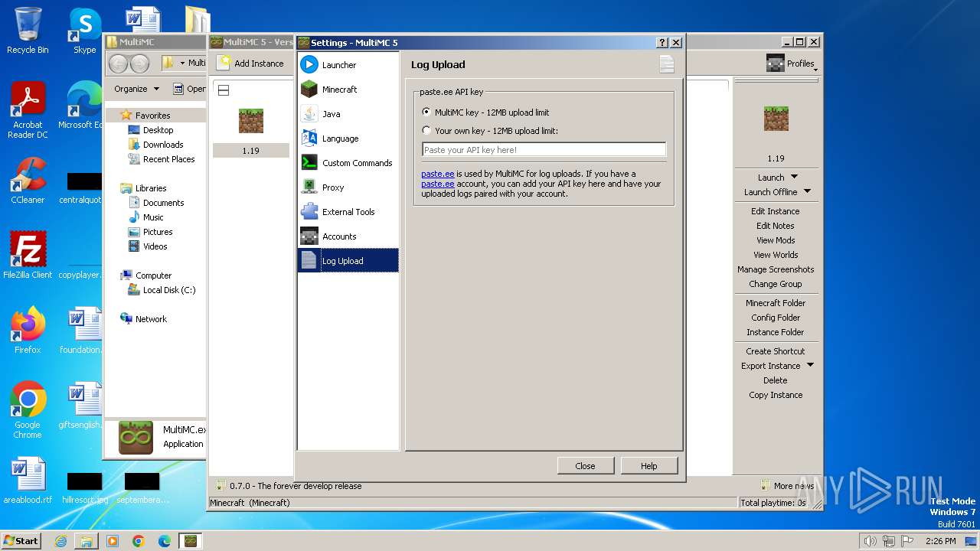Open the Export Instance dropdown arrow
This screenshot has width=980, height=551.
click(x=810, y=365)
